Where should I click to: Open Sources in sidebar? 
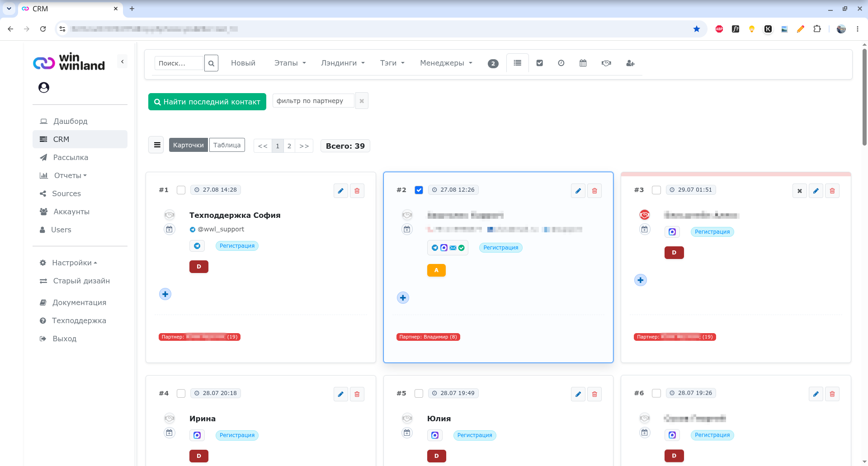click(x=66, y=193)
